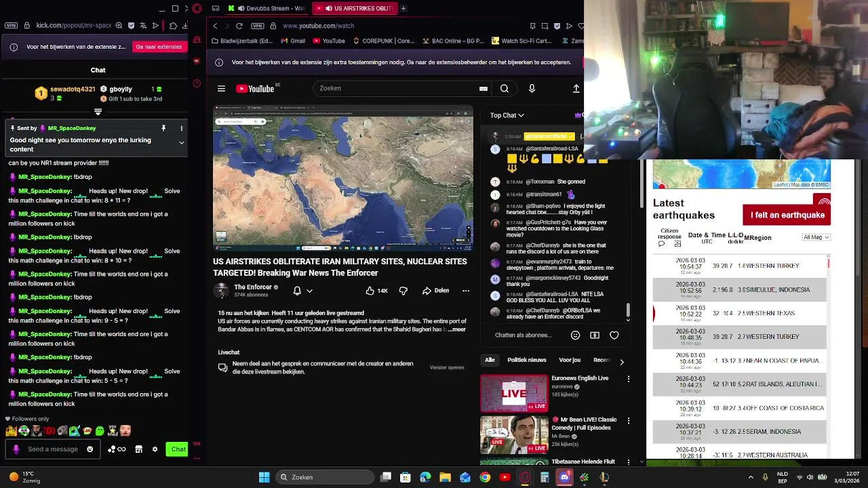Click Venster openen for live chat
This screenshot has width=868, height=488.
click(x=447, y=367)
